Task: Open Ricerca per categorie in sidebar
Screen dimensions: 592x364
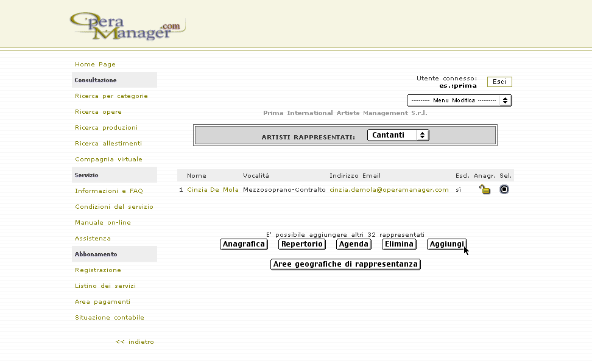Action: [111, 96]
